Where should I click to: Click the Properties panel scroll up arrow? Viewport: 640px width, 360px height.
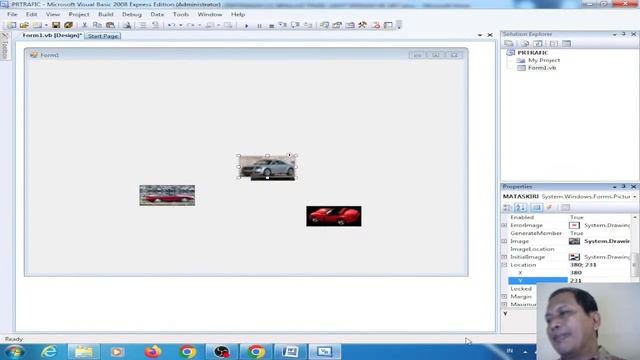tap(635, 217)
